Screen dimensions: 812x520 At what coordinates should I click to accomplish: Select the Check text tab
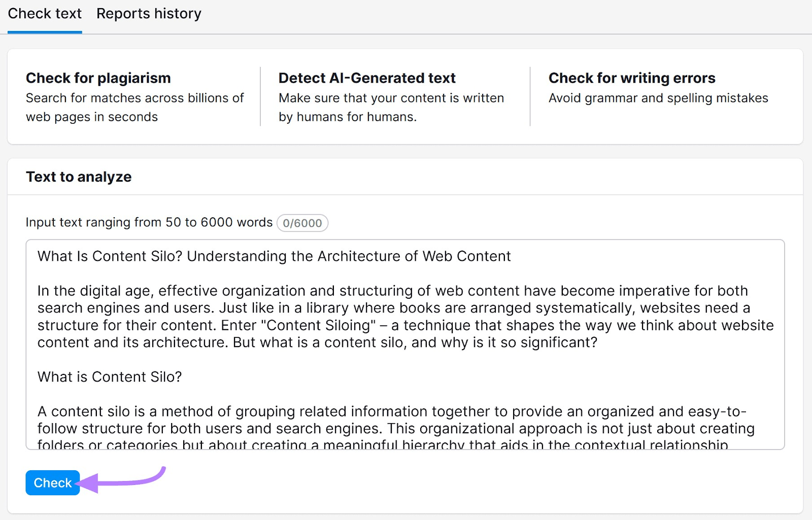click(44, 14)
